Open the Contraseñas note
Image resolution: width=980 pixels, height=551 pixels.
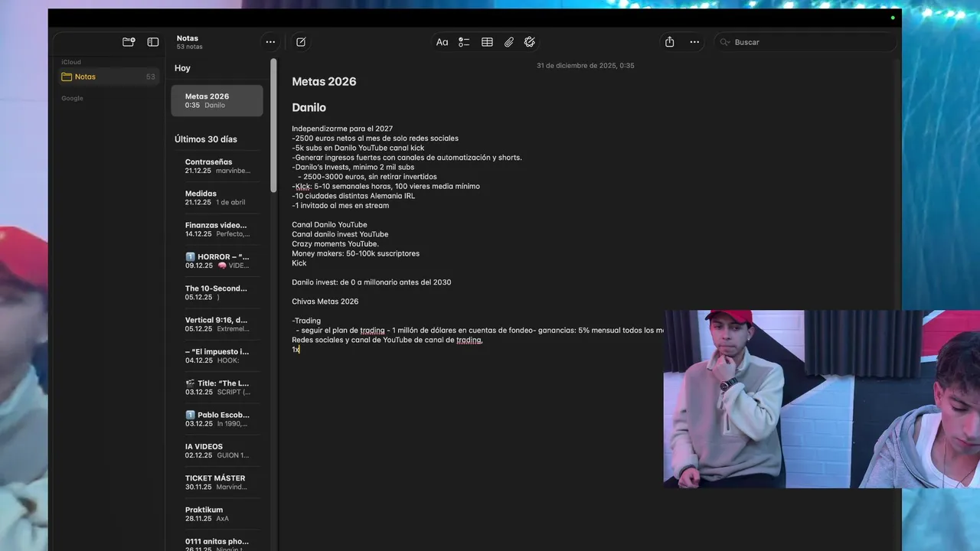tap(217, 166)
